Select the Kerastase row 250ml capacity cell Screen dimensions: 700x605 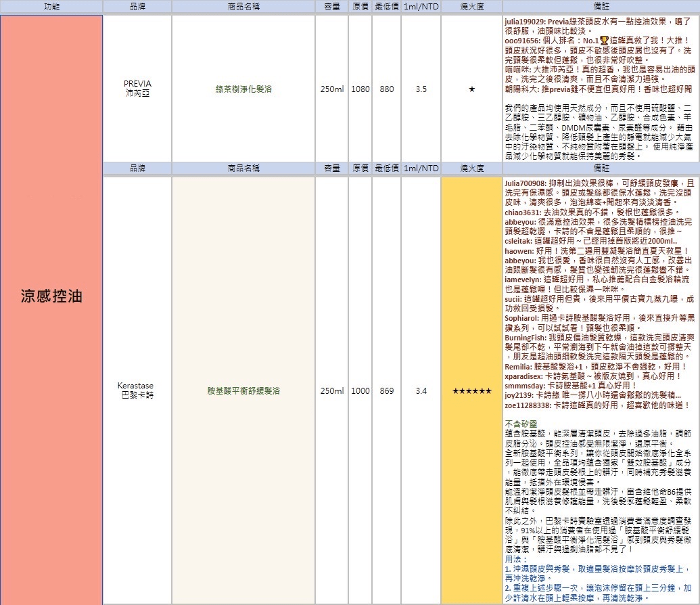coord(331,390)
